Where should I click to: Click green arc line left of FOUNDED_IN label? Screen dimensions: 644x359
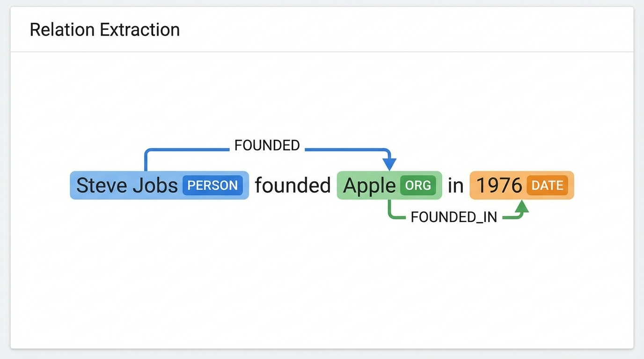(398, 218)
